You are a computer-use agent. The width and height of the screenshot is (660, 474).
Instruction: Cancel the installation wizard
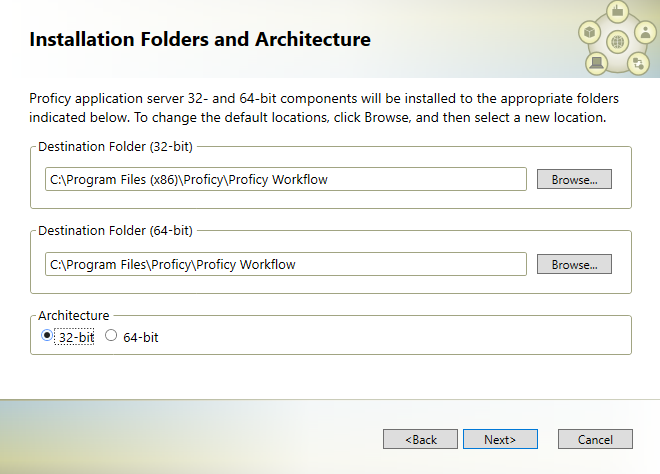coord(595,439)
